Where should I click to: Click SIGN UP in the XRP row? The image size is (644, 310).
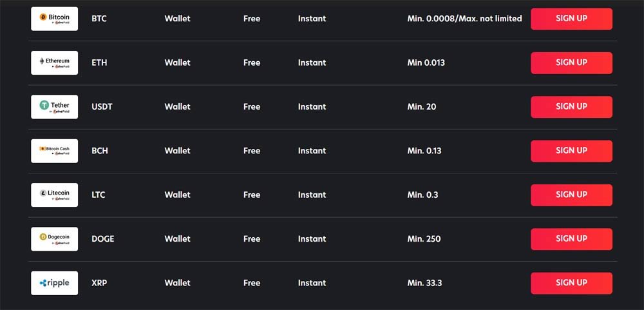coord(571,283)
